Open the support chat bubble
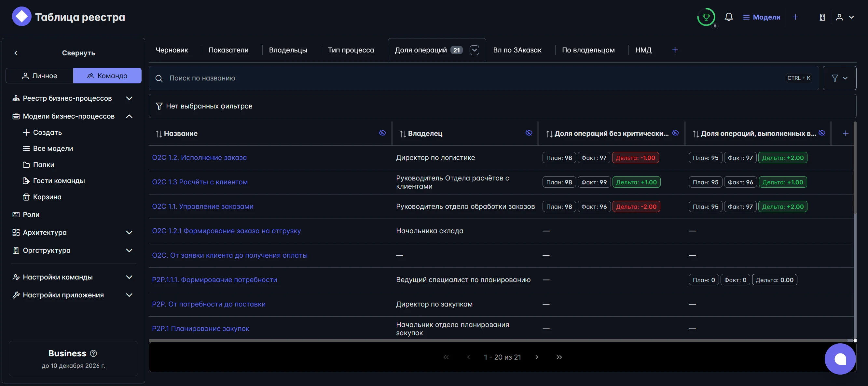The width and height of the screenshot is (868, 386). tap(840, 359)
